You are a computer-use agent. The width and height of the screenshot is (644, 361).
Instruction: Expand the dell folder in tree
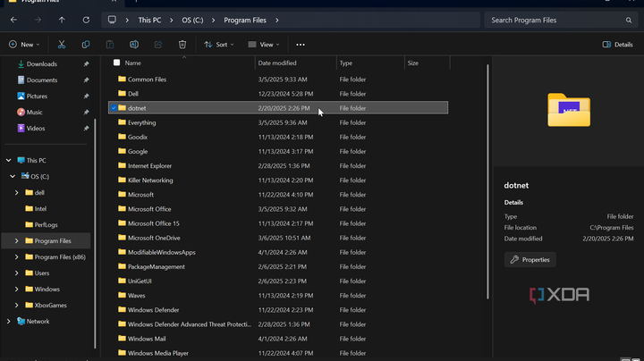(x=16, y=192)
